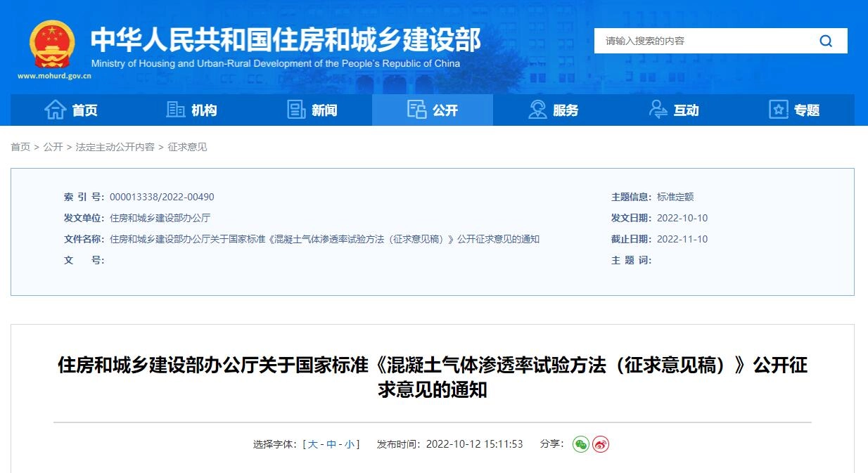Click the 互动 interaction icon
The height and width of the screenshot is (473, 868).
(x=658, y=110)
